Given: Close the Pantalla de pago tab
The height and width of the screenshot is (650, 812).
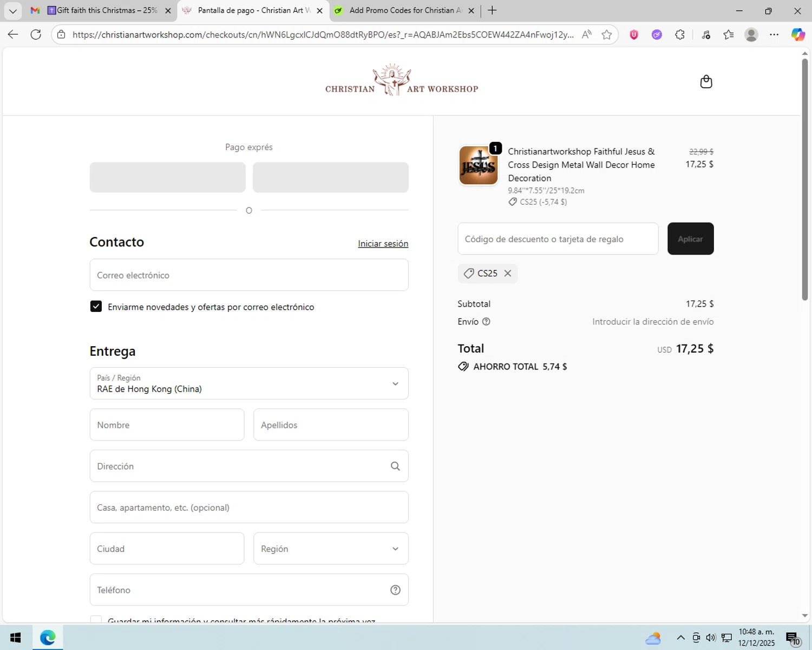Looking at the screenshot, I should point(319,10).
